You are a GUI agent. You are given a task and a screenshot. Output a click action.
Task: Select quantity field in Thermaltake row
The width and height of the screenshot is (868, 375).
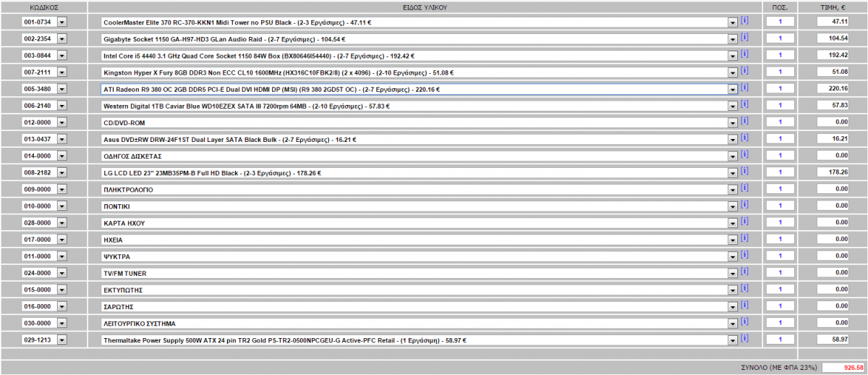780,338
